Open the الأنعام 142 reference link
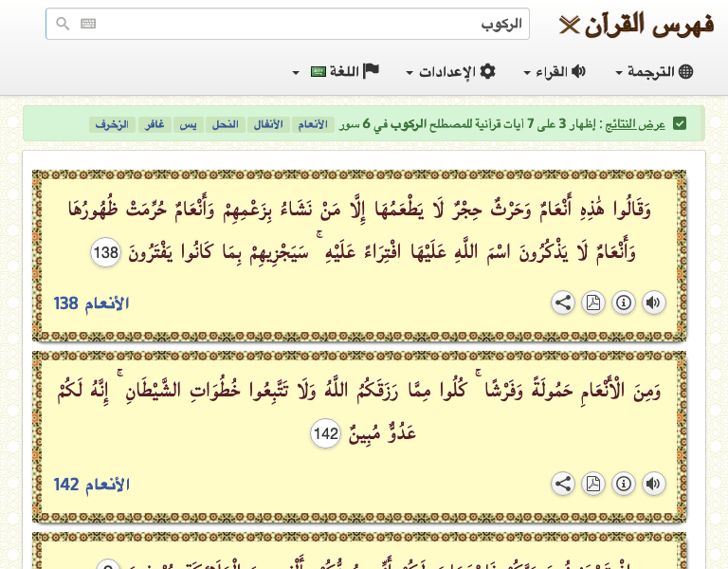 [91, 485]
